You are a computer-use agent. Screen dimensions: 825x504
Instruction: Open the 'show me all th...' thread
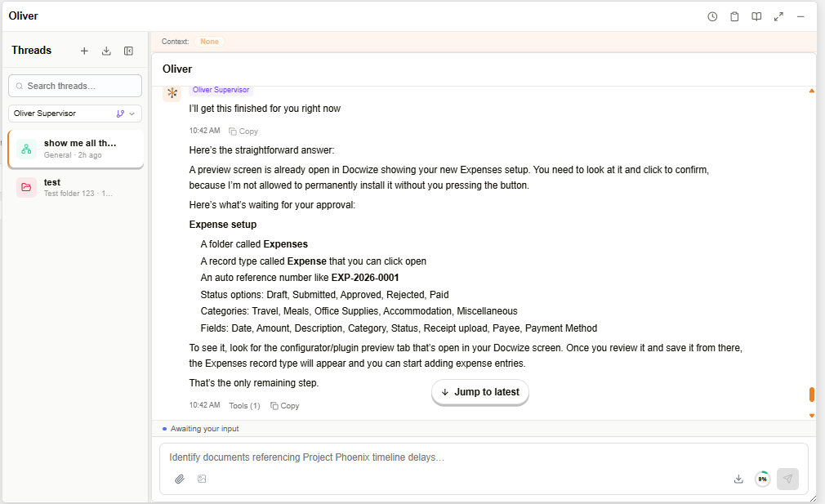[76, 149]
